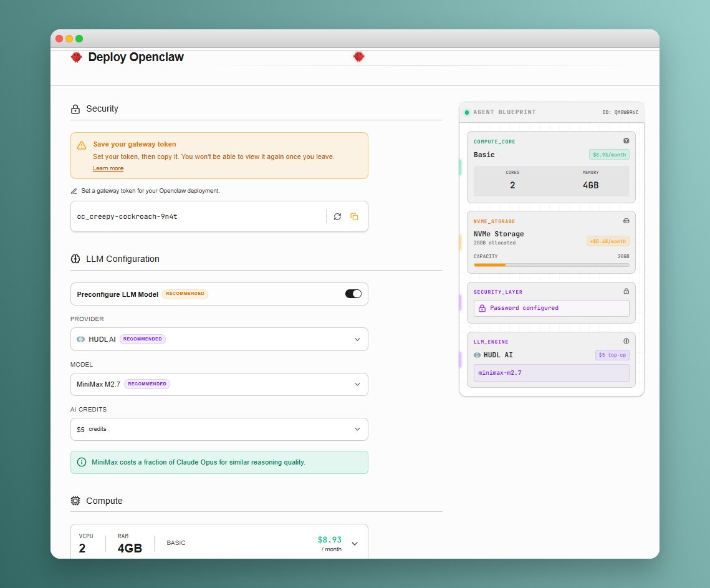Screen dimensions: 710x588
Task: Toggle the Preconfigure LLM Model switch
Action: coord(353,294)
